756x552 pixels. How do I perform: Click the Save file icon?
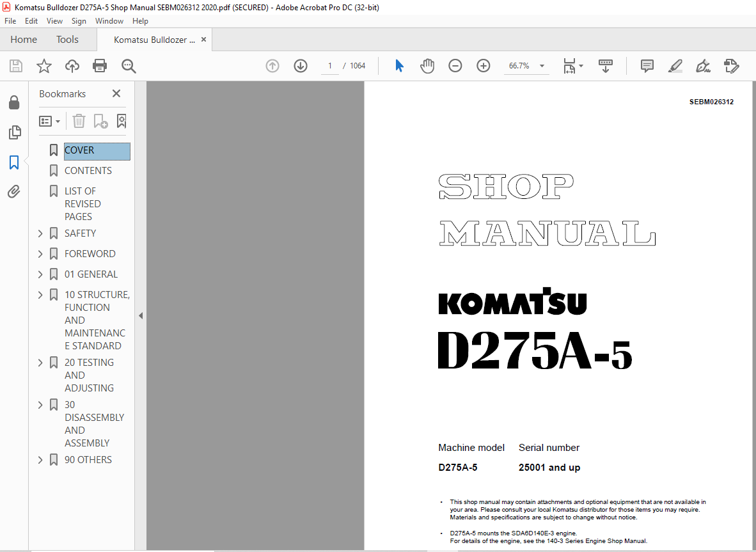click(16, 66)
